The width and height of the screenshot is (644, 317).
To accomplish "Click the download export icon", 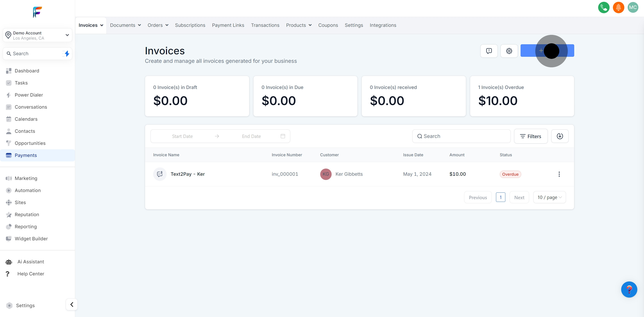I will 560,136.
